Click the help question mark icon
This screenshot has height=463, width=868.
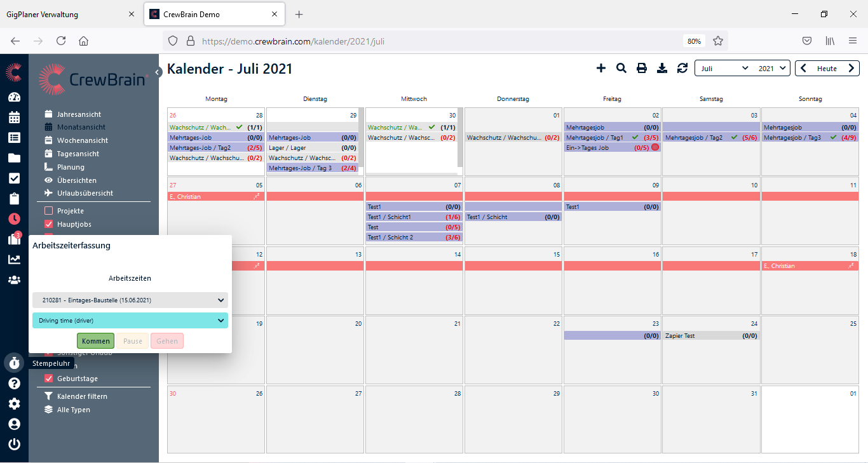click(x=14, y=383)
